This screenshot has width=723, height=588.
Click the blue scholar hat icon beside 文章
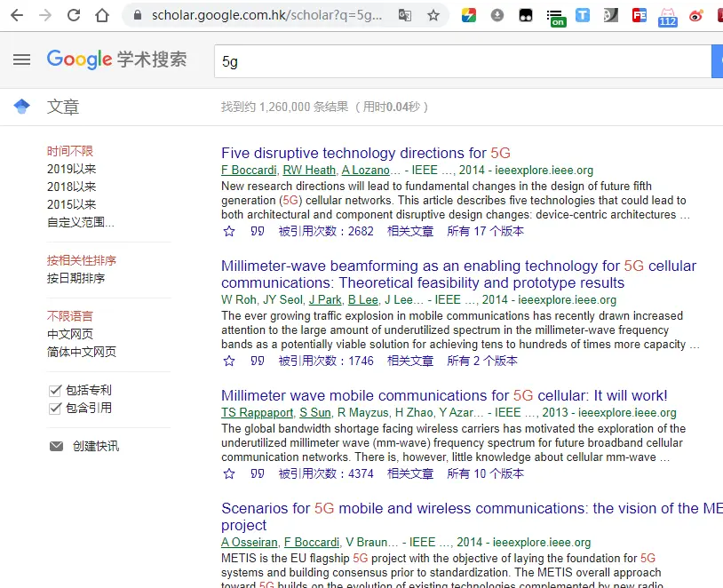coord(21,107)
